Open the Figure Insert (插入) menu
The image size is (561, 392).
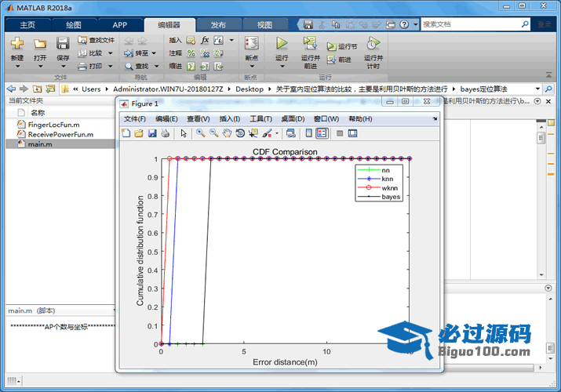(229, 119)
